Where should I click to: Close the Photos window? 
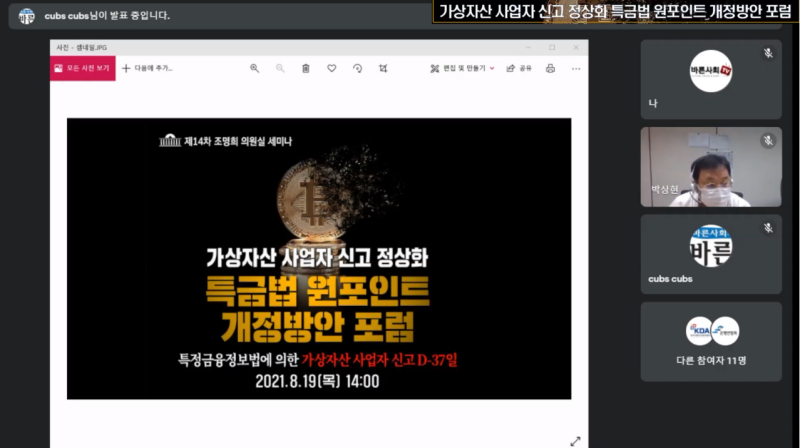click(x=576, y=47)
